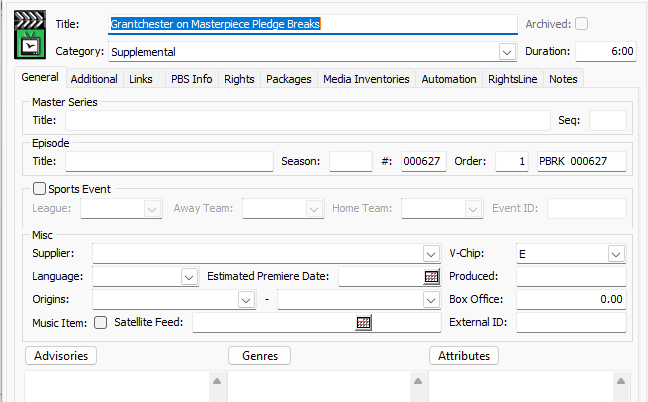Image resolution: width=648 pixels, height=402 pixels.
Task: Switch to the Notes tab
Action: pos(563,79)
